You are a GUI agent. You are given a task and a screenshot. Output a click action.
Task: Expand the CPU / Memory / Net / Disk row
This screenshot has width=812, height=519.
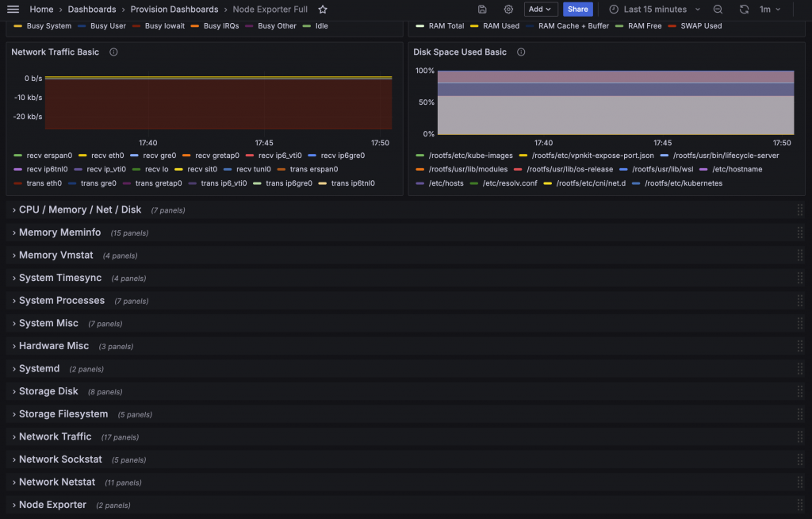point(80,210)
